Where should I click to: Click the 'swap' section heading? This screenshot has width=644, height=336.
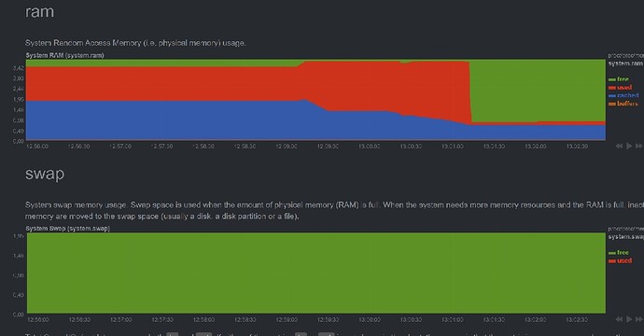coord(45,174)
